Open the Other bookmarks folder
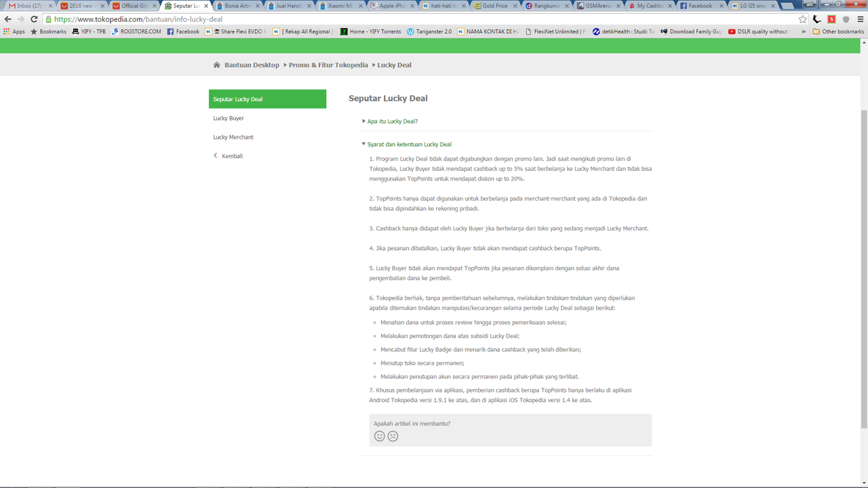Viewport: 868px width, 488px height. point(838,31)
